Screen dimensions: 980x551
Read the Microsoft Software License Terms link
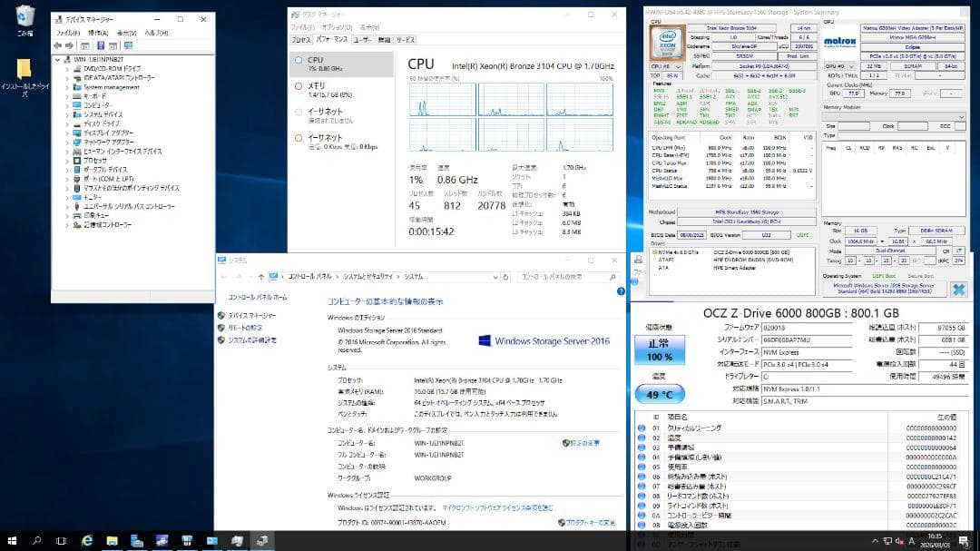(x=497, y=507)
